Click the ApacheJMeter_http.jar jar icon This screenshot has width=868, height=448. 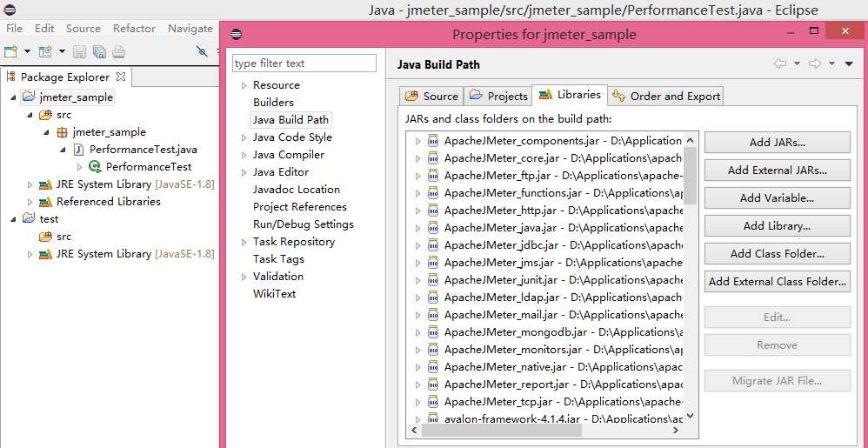pos(433,211)
